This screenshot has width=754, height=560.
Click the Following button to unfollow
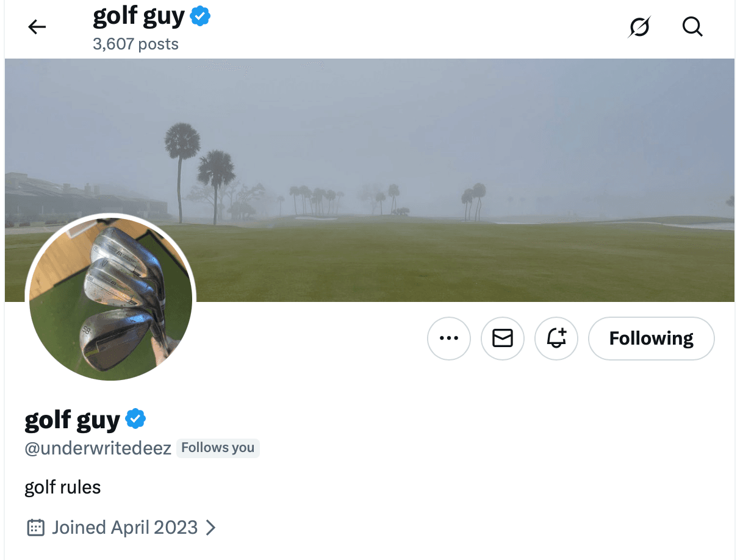tap(651, 338)
